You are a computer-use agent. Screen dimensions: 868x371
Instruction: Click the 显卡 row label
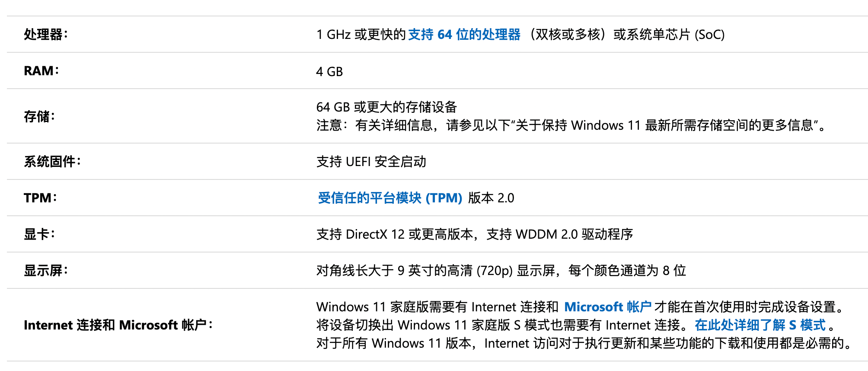tap(39, 234)
